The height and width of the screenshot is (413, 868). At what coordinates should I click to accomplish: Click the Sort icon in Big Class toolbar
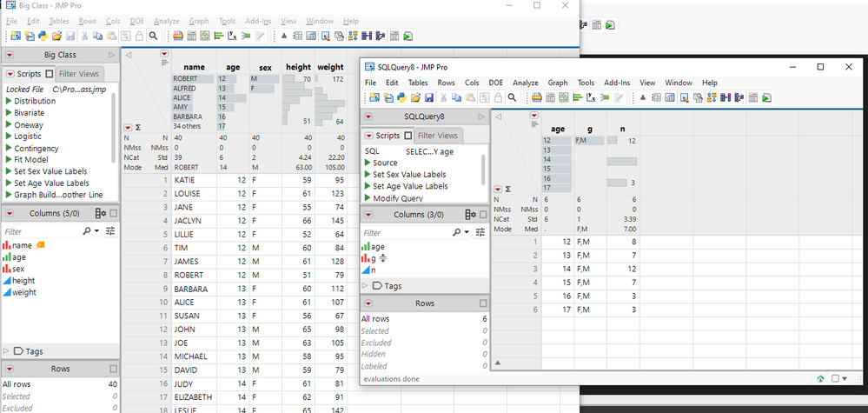pyautogui.click(x=353, y=36)
